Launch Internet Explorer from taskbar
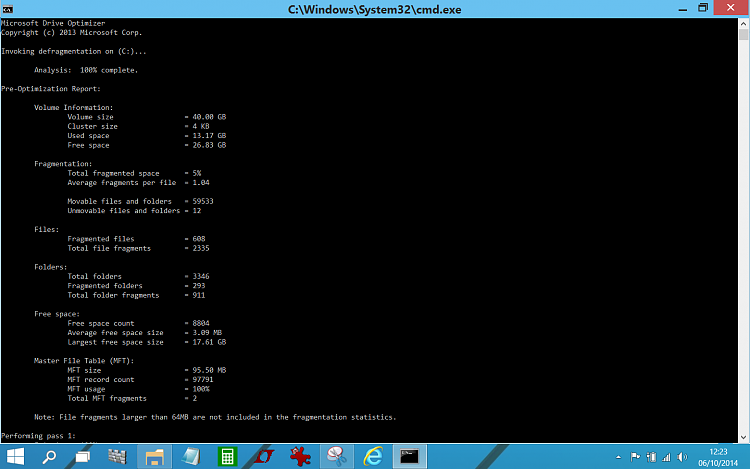Screen dimensions: 750x469 [373, 457]
